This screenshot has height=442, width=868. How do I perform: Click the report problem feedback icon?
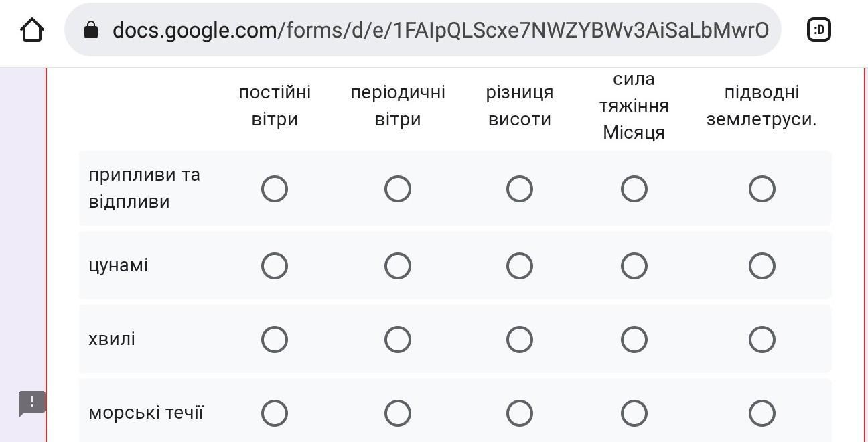[31, 404]
